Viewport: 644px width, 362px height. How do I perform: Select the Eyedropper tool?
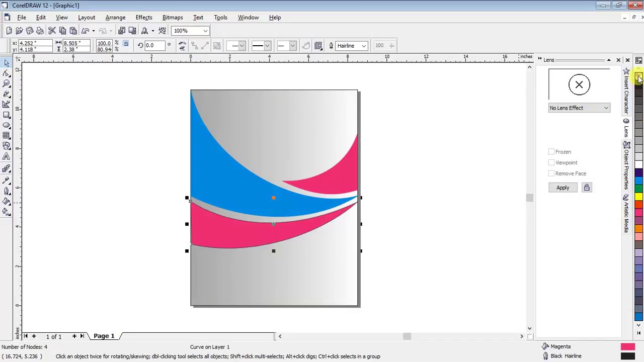pos(7,179)
